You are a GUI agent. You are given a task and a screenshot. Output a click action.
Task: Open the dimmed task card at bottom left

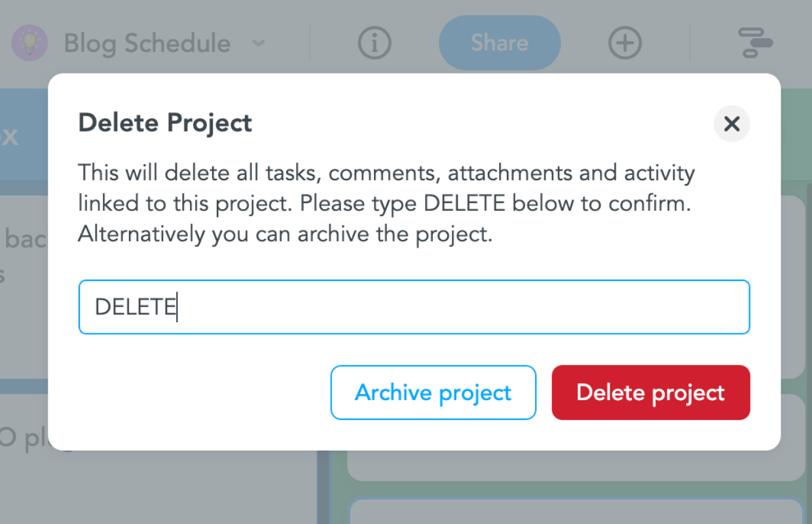(x=24, y=458)
